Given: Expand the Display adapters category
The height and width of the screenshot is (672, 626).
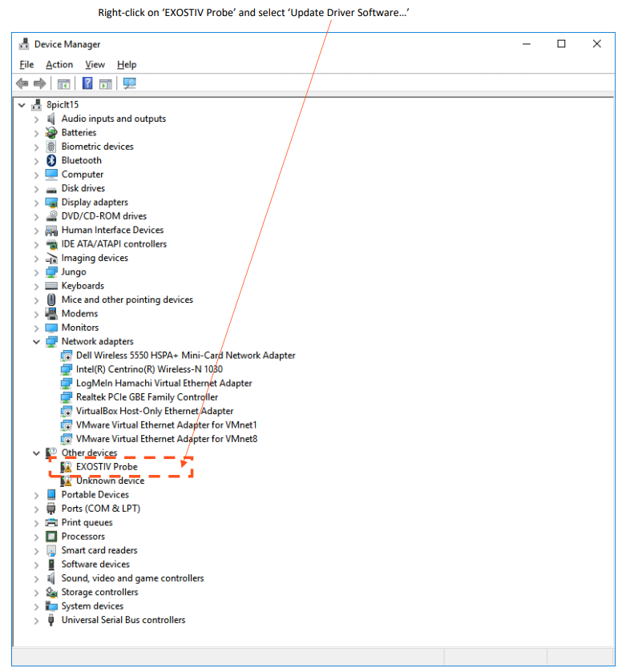Looking at the screenshot, I should coord(36,203).
